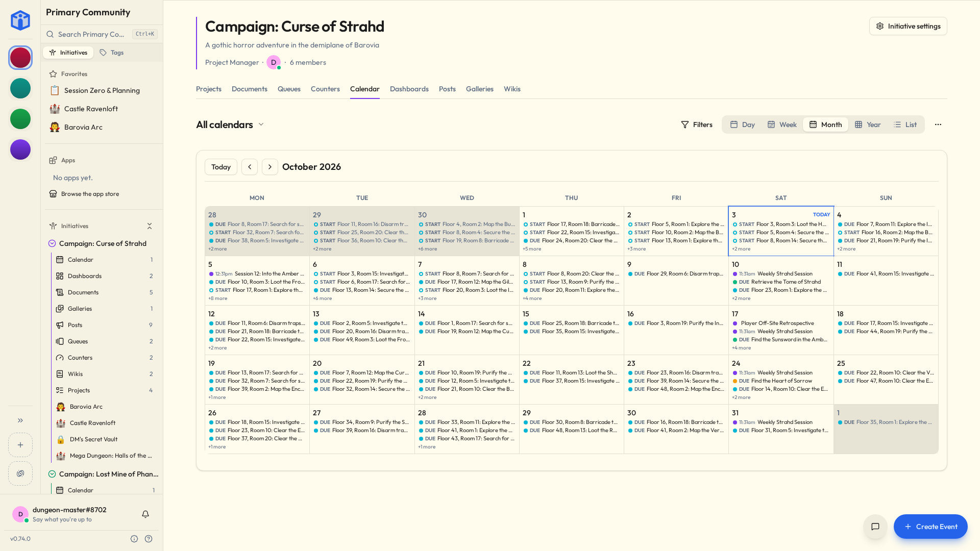Screen dimensions: 980x551
Task: Collapse the Initiatives sidebar section
Action: click(x=150, y=226)
